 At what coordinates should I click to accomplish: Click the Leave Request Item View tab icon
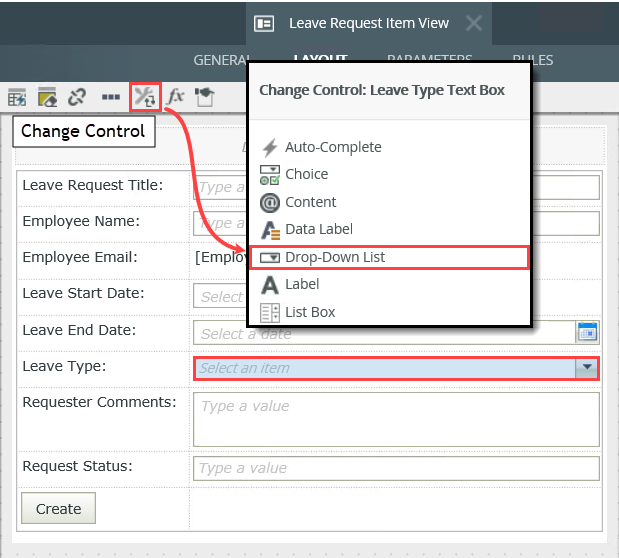tap(264, 23)
